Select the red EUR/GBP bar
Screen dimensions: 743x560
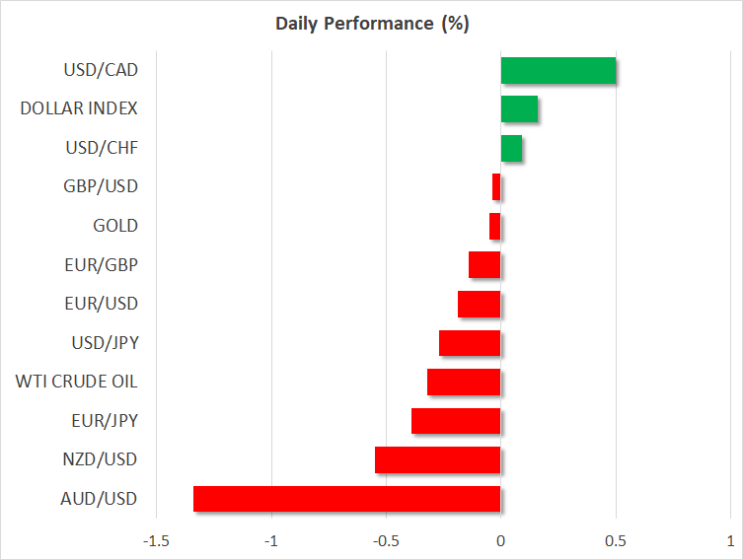(484, 265)
